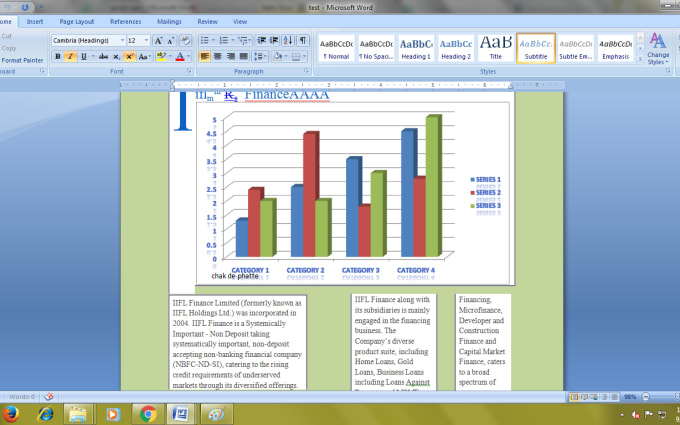This screenshot has height=425, width=680.
Task: Apply text highlight color
Action: 161,56
